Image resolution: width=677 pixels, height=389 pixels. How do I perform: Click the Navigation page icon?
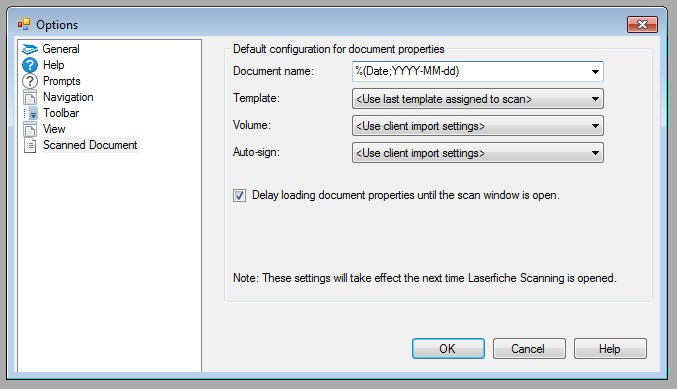pos(30,97)
